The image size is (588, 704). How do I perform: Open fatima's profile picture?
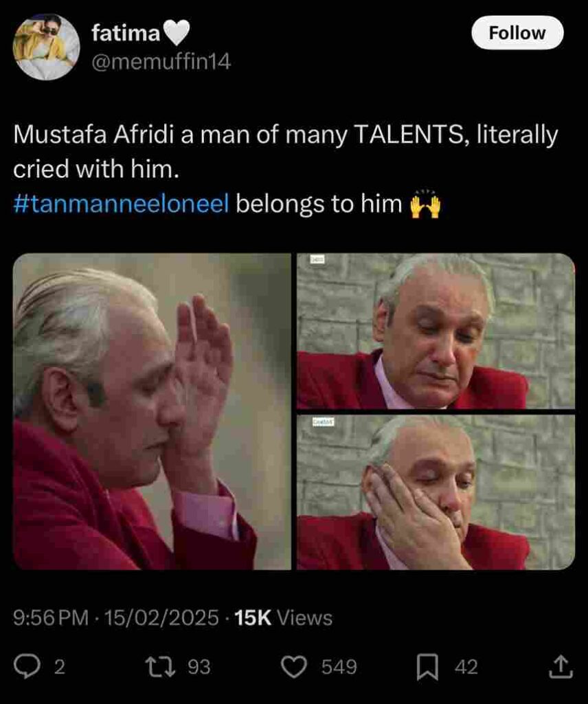coord(46,47)
